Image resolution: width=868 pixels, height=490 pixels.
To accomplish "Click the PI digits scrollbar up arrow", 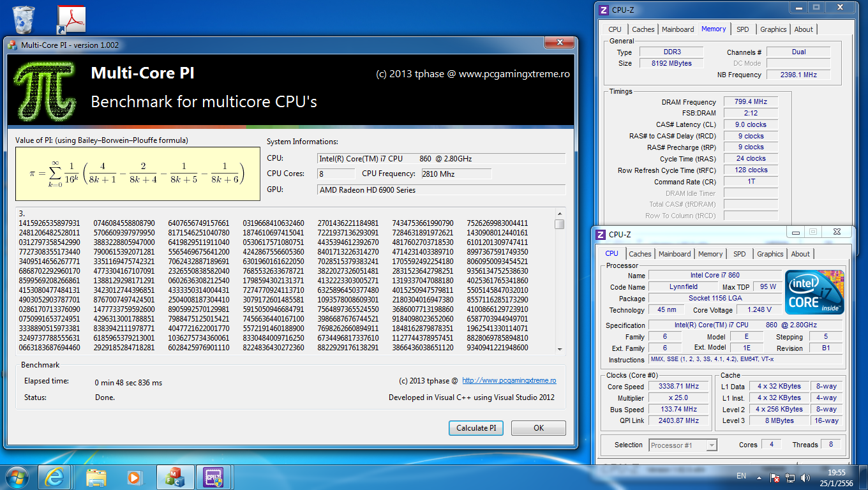I will [559, 214].
